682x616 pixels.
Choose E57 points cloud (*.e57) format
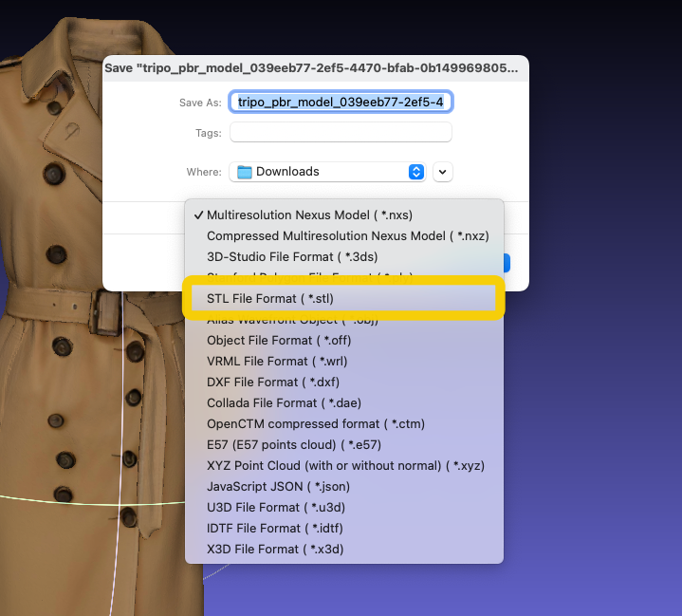tap(344, 445)
